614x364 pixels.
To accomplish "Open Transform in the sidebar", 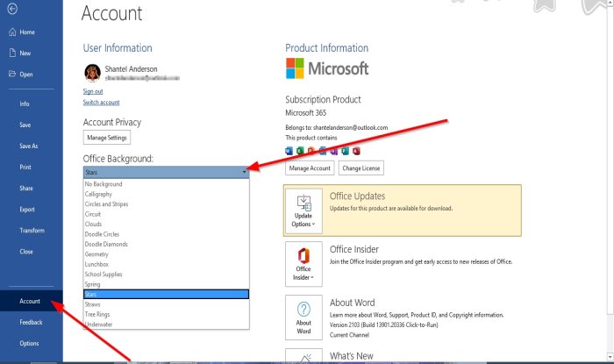I will point(32,231).
